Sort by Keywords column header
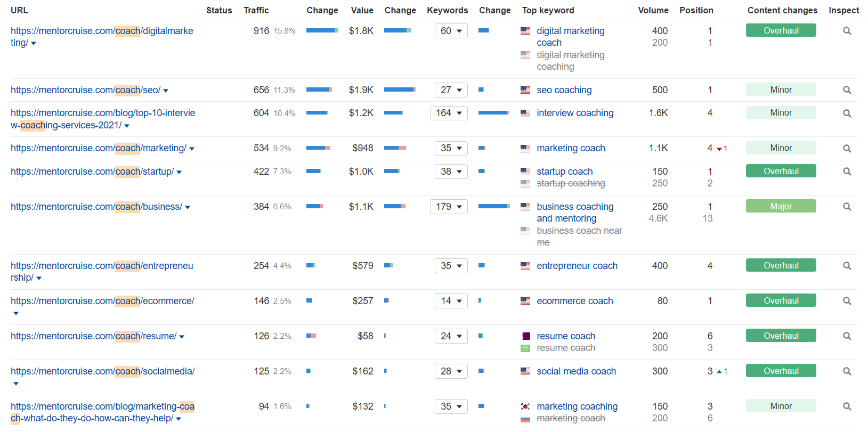This screenshot has width=868, height=432. point(448,10)
